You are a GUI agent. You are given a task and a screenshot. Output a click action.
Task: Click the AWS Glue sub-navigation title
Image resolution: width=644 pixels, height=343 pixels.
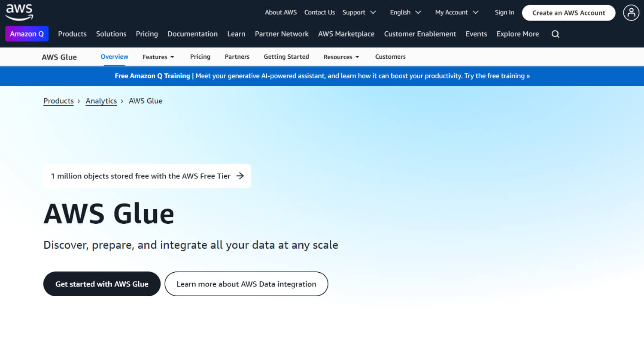59,57
